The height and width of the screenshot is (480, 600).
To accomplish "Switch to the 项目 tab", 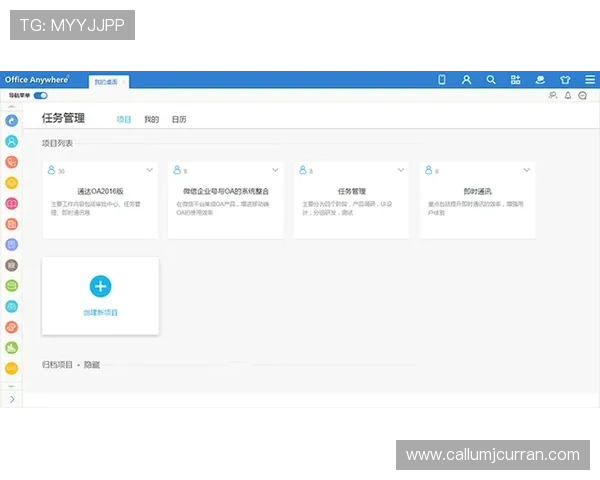I will [124, 119].
